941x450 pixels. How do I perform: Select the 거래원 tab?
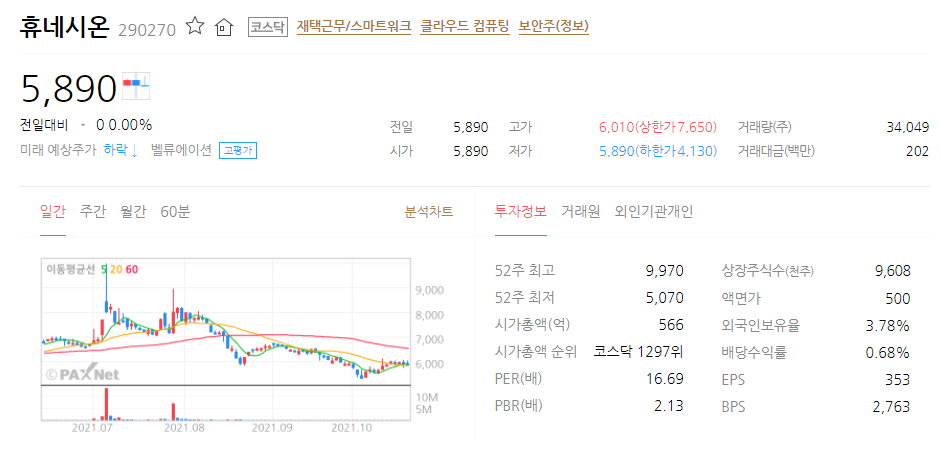point(580,212)
